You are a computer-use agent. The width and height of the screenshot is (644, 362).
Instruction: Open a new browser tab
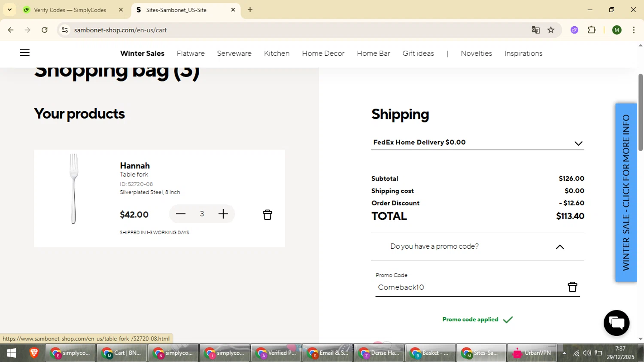point(250,9)
